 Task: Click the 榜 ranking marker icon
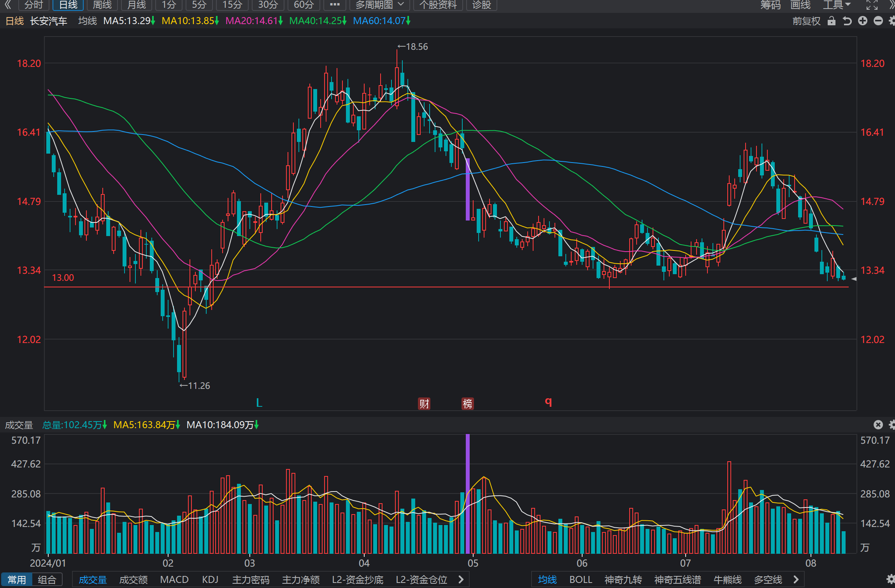[x=467, y=404]
